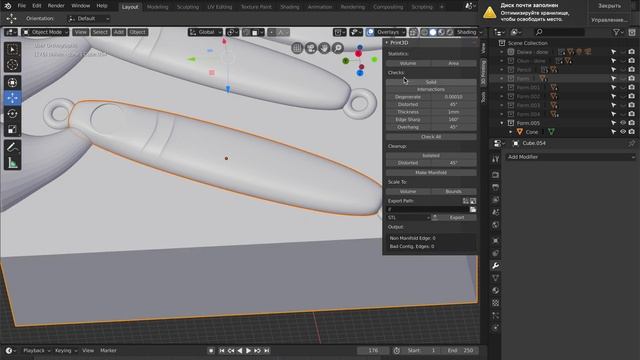Open the outliner filter dropdown
Viewport: 640px width, 360px height.
coord(618,32)
